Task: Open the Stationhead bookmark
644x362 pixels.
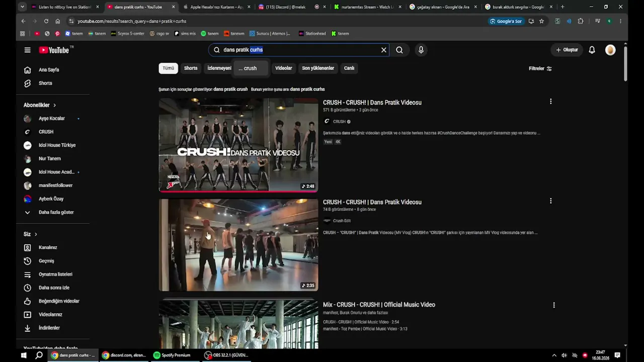Action: point(312,34)
